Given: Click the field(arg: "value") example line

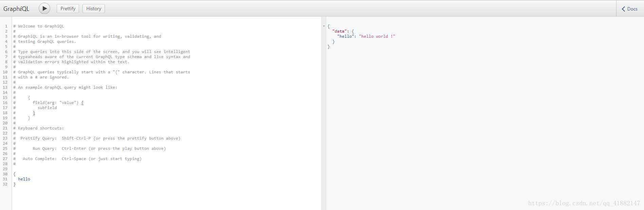Looking at the screenshot, I should click(48, 103).
